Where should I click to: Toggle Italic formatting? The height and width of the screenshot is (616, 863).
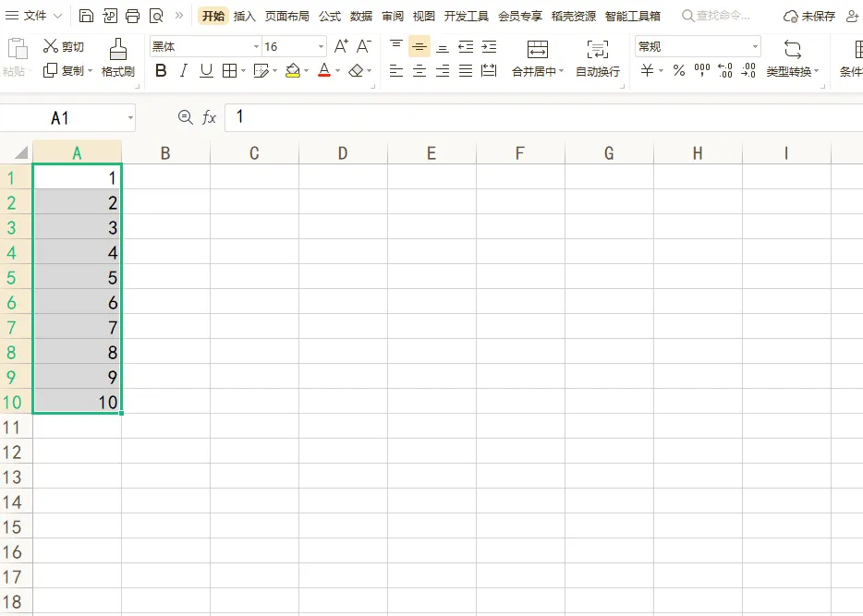pos(183,70)
